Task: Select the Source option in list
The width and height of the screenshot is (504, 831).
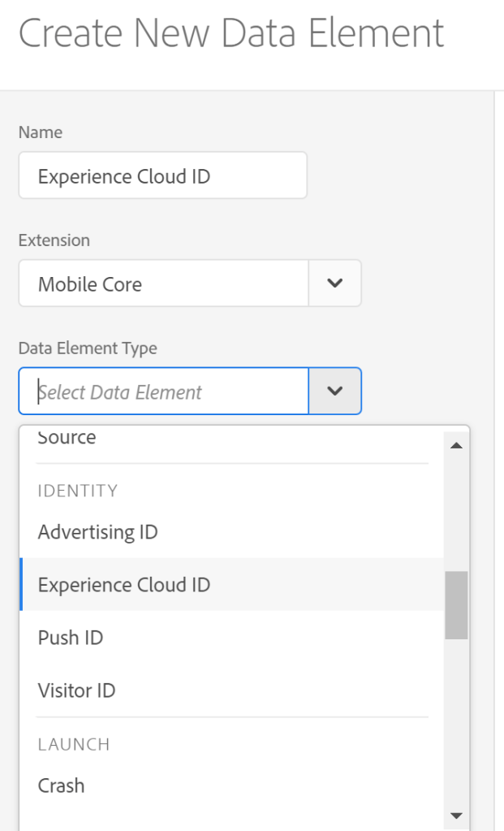Action: (67, 439)
